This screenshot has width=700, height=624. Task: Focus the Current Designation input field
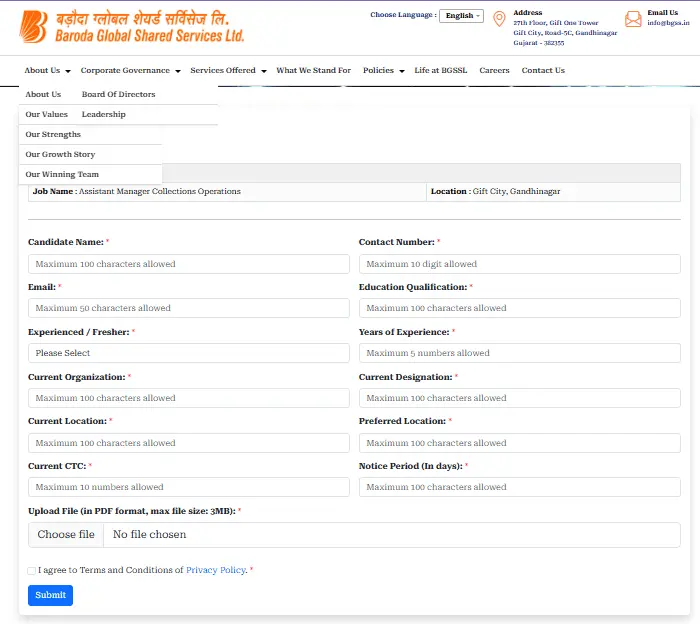(x=520, y=398)
